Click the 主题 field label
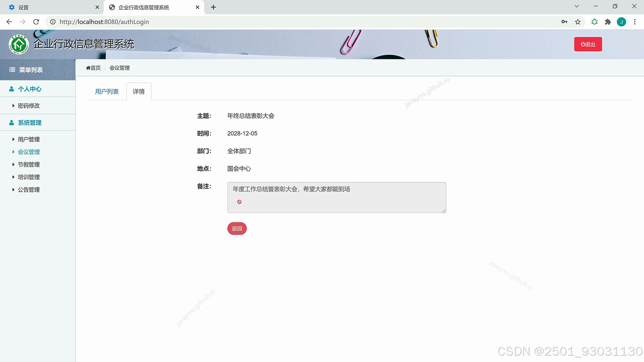This screenshot has height=362, width=644. [204, 116]
